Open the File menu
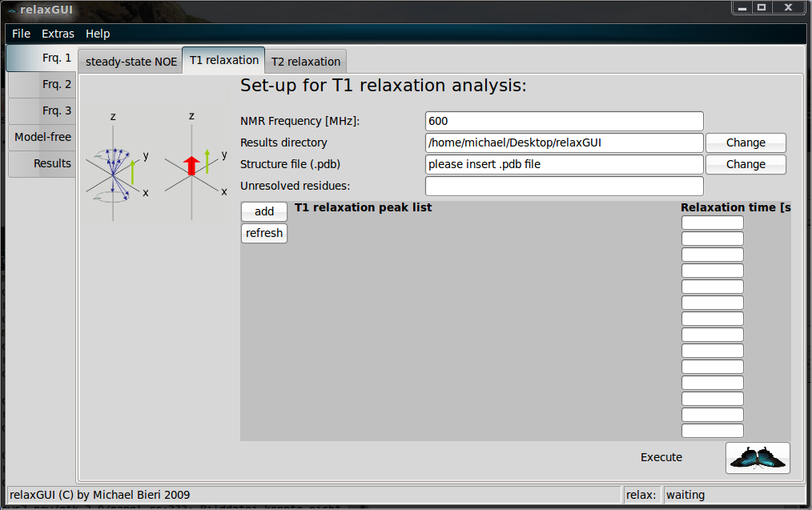This screenshot has width=812, height=510. pyautogui.click(x=21, y=34)
